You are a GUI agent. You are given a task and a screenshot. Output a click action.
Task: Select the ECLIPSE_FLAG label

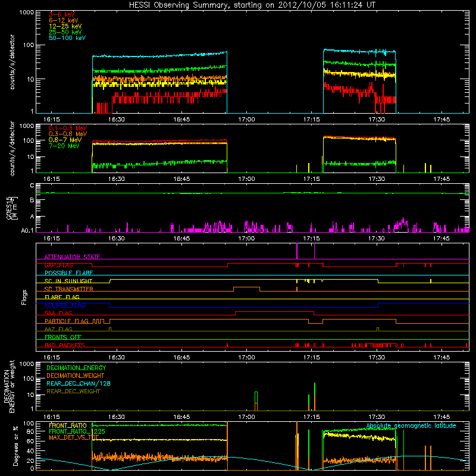(x=65, y=305)
